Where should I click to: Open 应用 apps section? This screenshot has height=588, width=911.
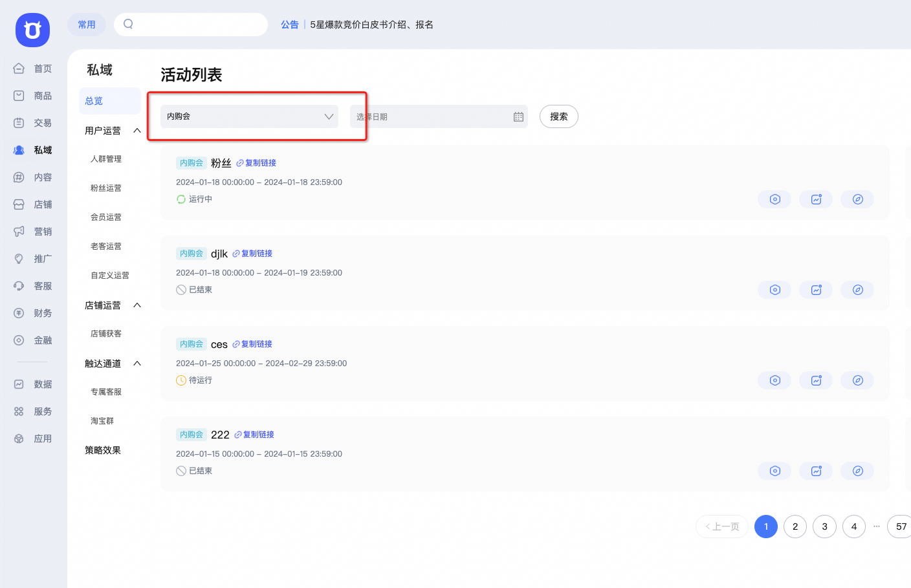tap(33, 439)
